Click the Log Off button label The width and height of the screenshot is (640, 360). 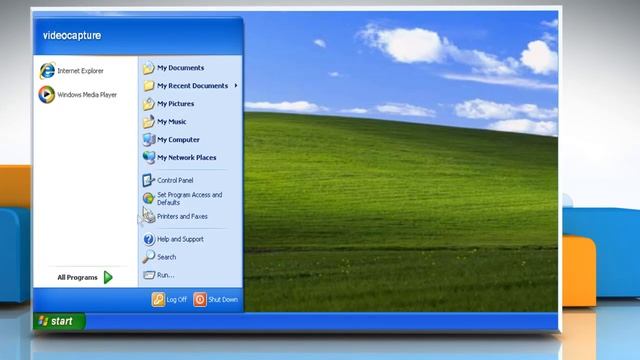176,300
